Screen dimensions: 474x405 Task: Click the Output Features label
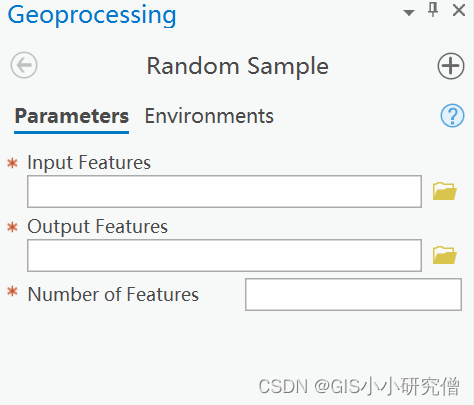(97, 227)
